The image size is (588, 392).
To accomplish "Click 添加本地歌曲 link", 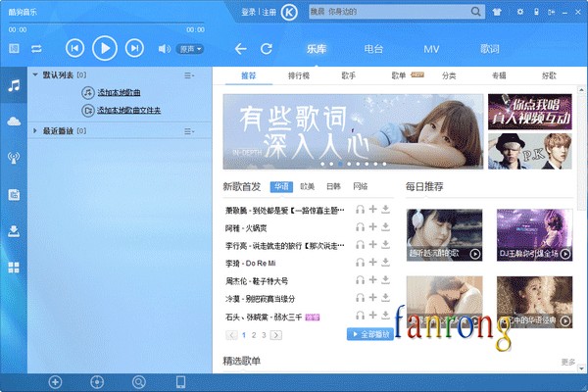I will click(119, 93).
